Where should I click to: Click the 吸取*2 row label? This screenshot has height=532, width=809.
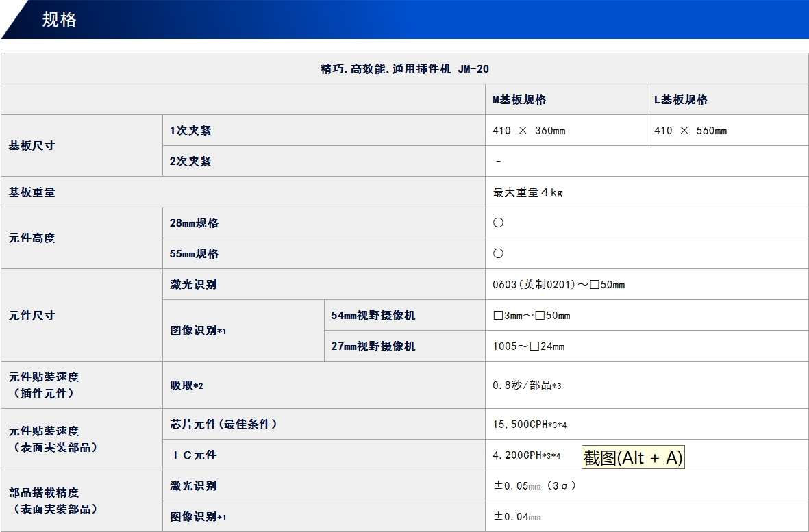182,384
